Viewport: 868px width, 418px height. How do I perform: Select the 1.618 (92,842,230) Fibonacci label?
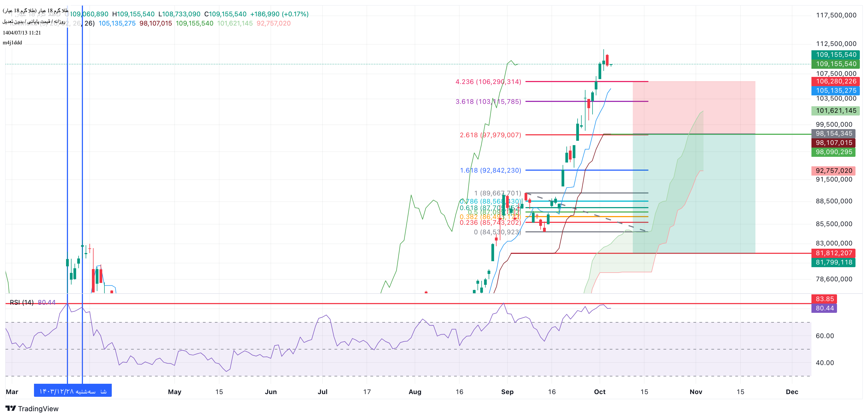490,170
